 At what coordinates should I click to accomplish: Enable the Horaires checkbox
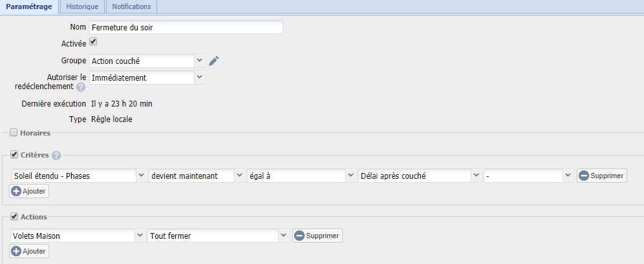[x=14, y=133]
